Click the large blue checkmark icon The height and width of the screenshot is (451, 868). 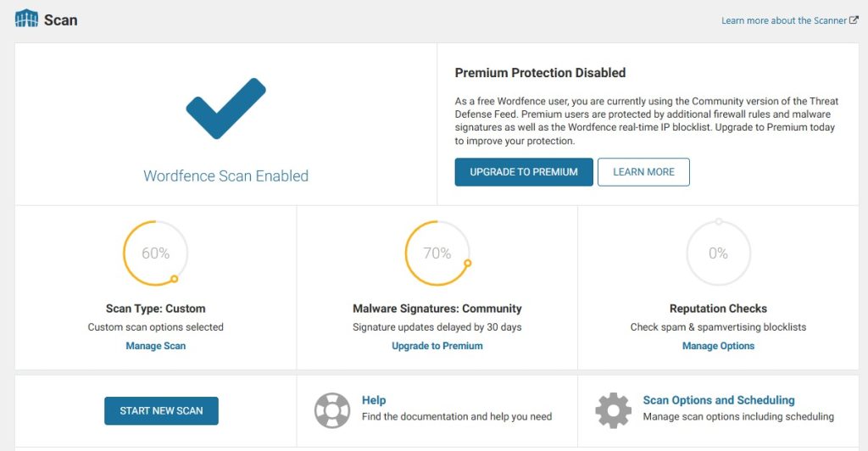[225, 109]
